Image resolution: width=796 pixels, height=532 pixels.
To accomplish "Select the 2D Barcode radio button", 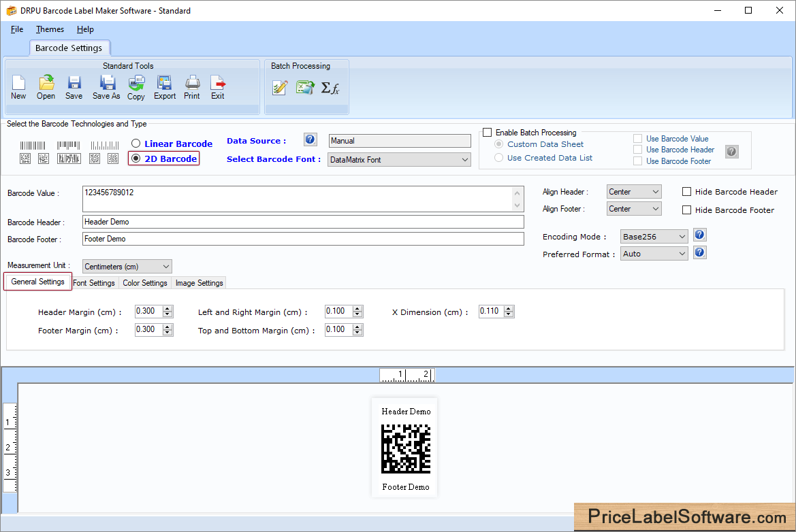I will [136, 159].
